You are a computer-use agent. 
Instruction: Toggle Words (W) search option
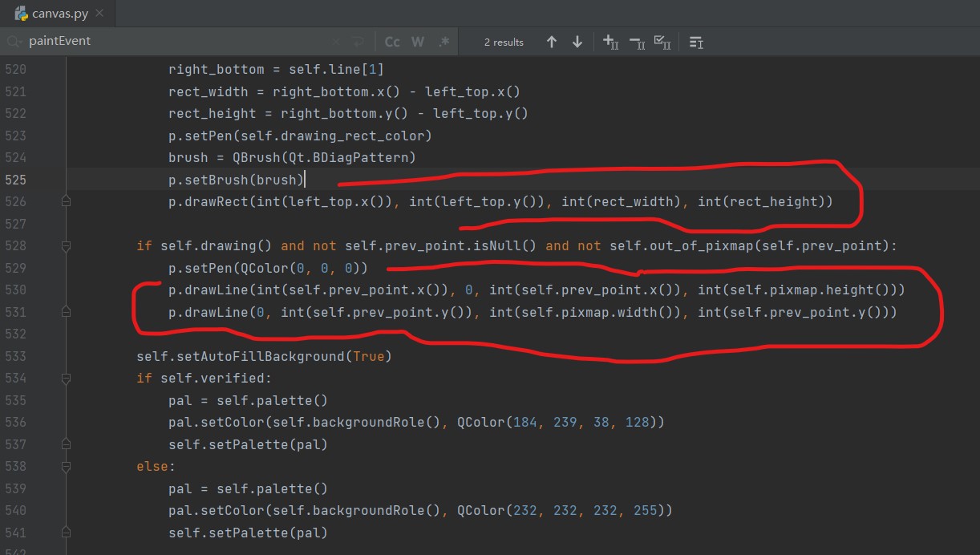418,42
